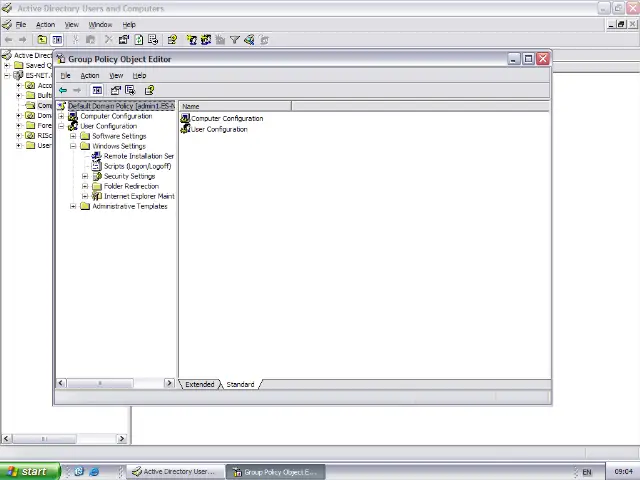Expand Saved Queries node in Active Directory tree
Viewport: 640px width, 480px height.
(7, 65)
